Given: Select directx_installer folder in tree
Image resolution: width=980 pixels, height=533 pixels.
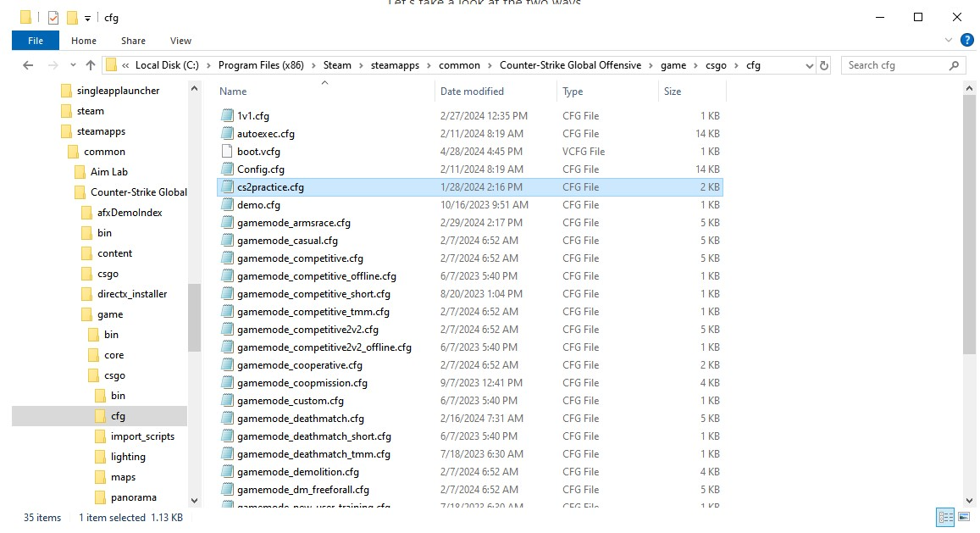Looking at the screenshot, I should 132,294.
